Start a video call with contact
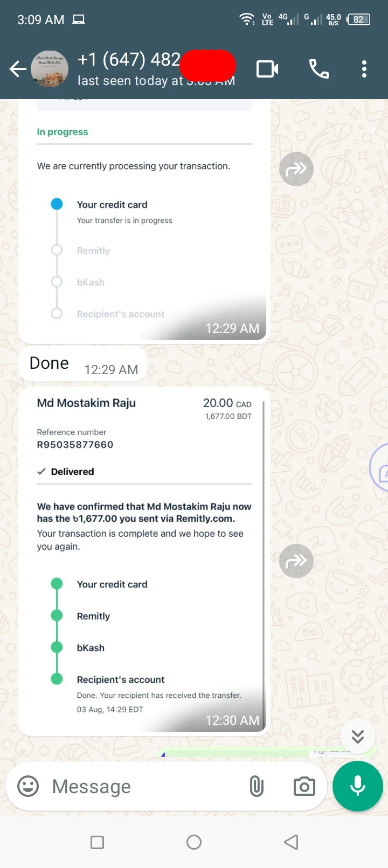388x868 pixels. (x=267, y=69)
